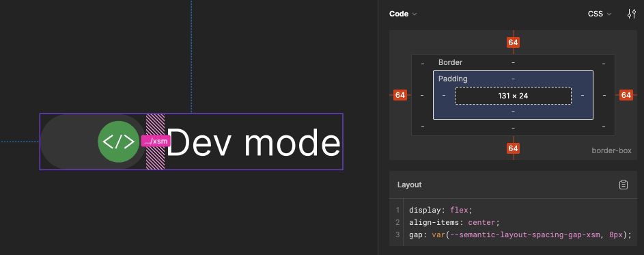Copy the Layout code with clipboard icon
The width and height of the screenshot is (644, 255).
pyautogui.click(x=623, y=185)
